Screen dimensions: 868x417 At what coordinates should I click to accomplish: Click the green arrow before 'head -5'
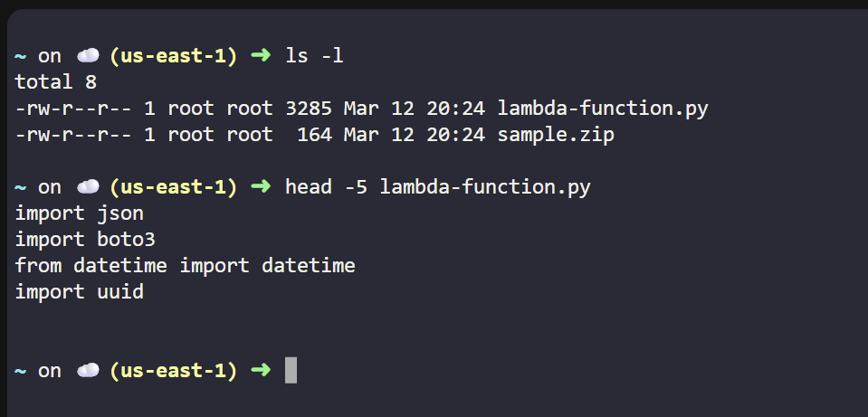[x=261, y=187]
